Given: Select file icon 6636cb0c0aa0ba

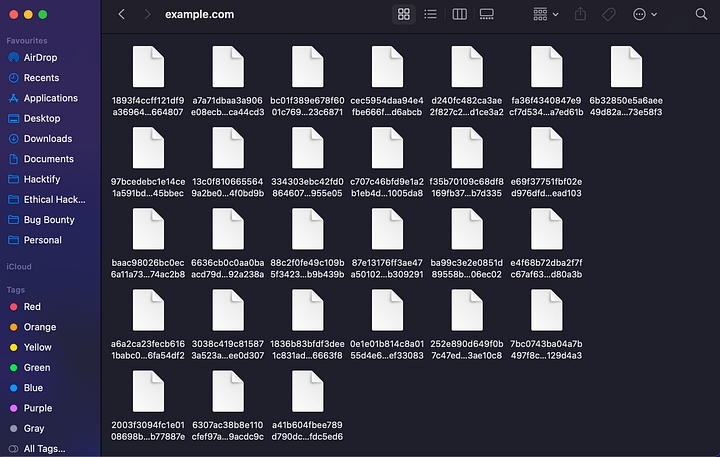Looking at the screenshot, I should (x=228, y=229).
